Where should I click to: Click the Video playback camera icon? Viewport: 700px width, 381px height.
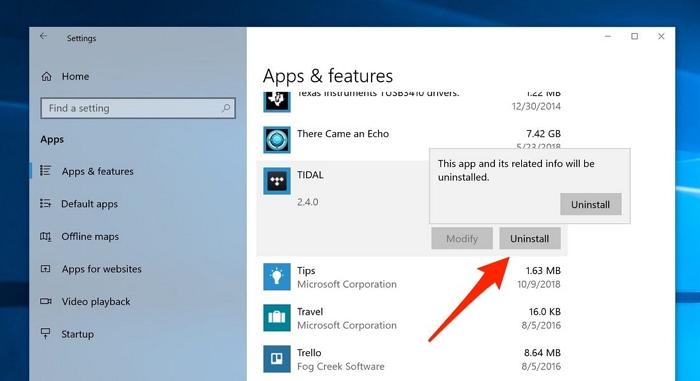[46, 301]
